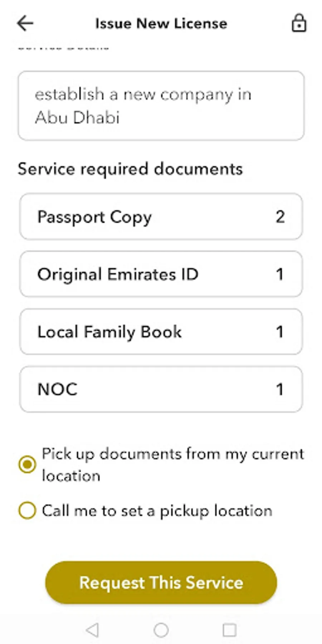The image size is (322, 644).
Task: Tap quantity number beside Original Emirates ID
Action: 280,274
